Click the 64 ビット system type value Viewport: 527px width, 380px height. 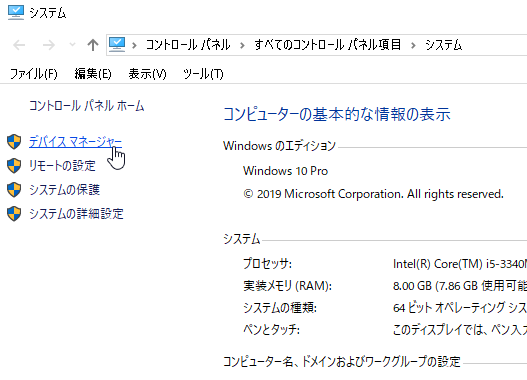[x=460, y=308]
